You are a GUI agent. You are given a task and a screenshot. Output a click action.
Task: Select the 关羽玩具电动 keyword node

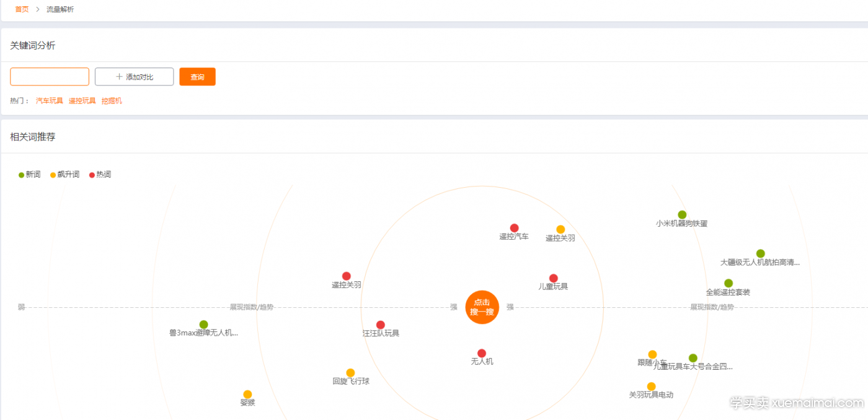point(651,387)
